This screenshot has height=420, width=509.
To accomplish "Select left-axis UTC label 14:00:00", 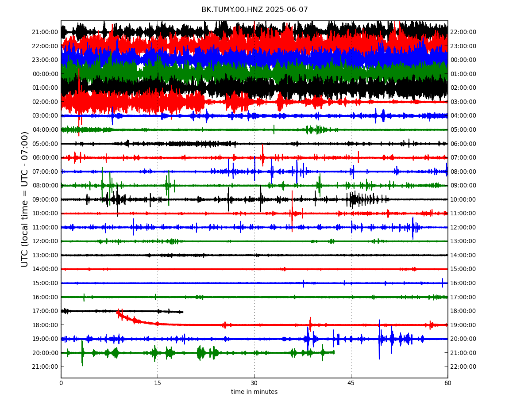I will [45, 269].
